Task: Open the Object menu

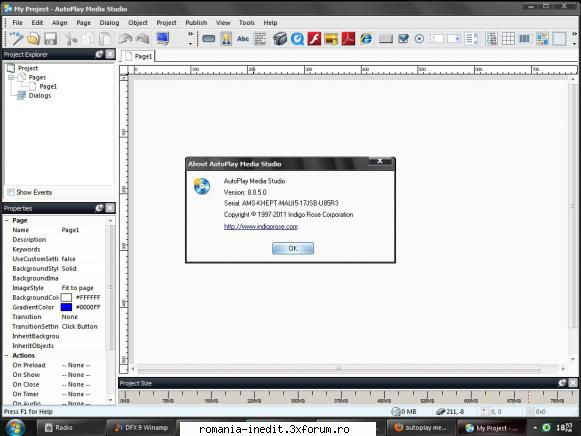Action: click(138, 23)
